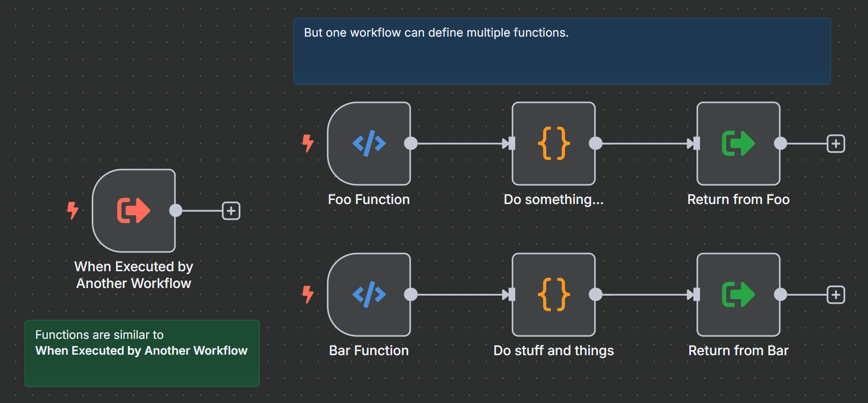Screen dimensions: 868x403
Task: Click the 'When Executed by Another Workflow' node label
Action: tap(134, 275)
